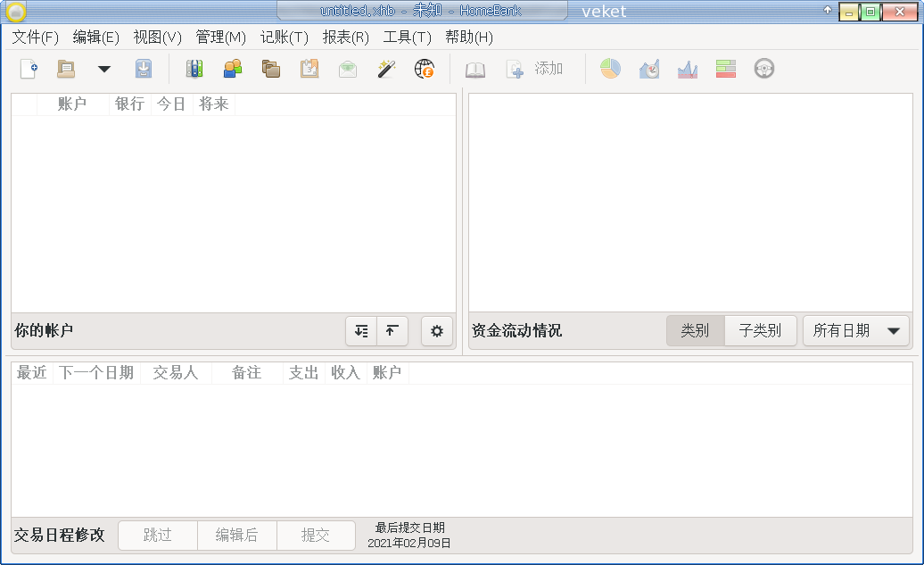The width and height of the screenshot is (924, 565).
Task: Open the currencies globe icon
Action: (425, 69)
